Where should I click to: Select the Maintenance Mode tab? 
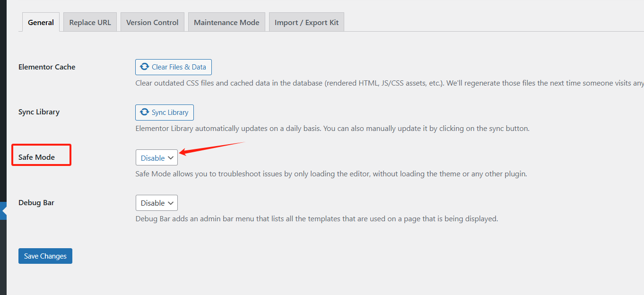(x=226, y=22)
